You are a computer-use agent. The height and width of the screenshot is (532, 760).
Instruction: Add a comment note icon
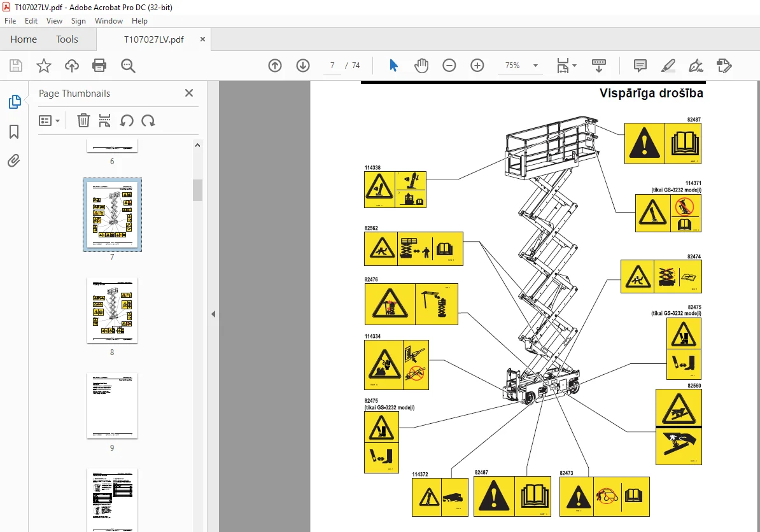pos(640,66)
